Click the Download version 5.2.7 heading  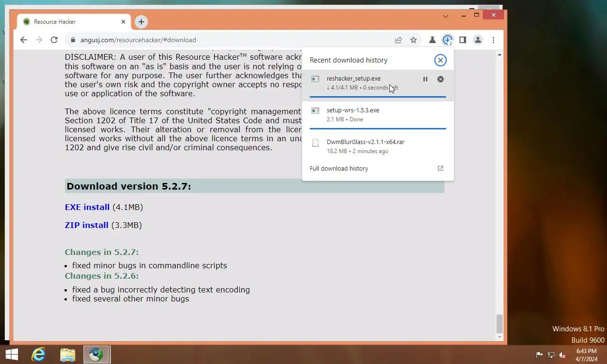pyautogui.click(x=129, y=186)
